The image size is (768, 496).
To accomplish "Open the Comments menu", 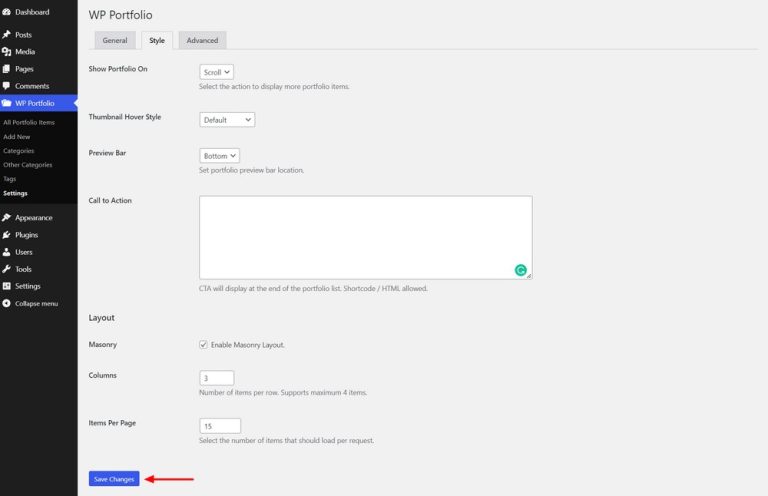I will pos(32,86).
